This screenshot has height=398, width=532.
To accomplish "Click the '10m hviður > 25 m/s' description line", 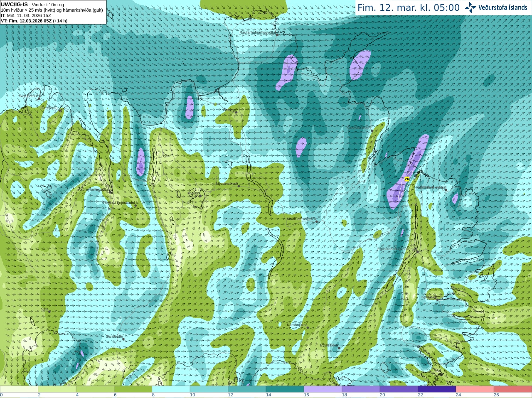I will point(52,10).
